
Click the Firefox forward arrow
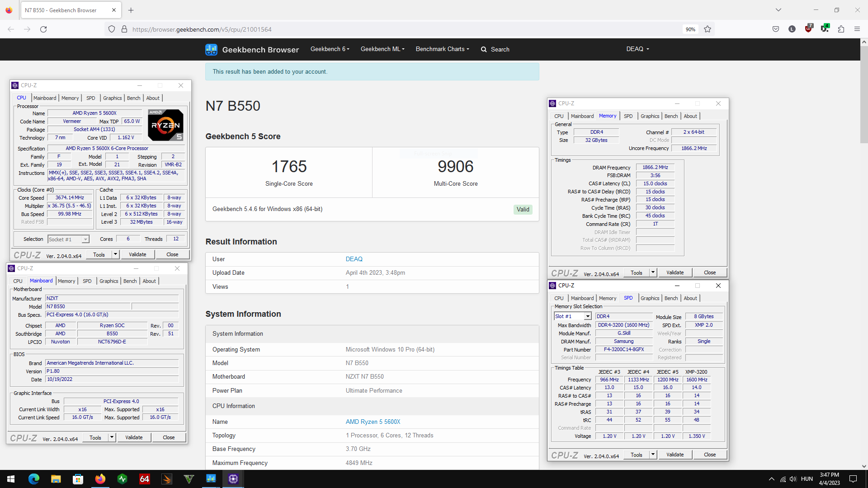point(27,29)
